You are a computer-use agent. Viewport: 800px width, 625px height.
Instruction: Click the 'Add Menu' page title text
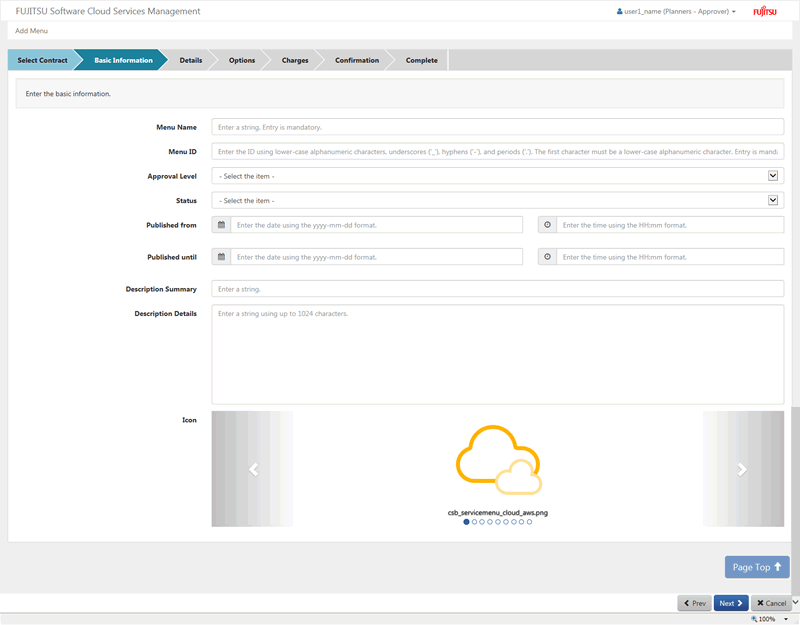[x=31, y=31]
